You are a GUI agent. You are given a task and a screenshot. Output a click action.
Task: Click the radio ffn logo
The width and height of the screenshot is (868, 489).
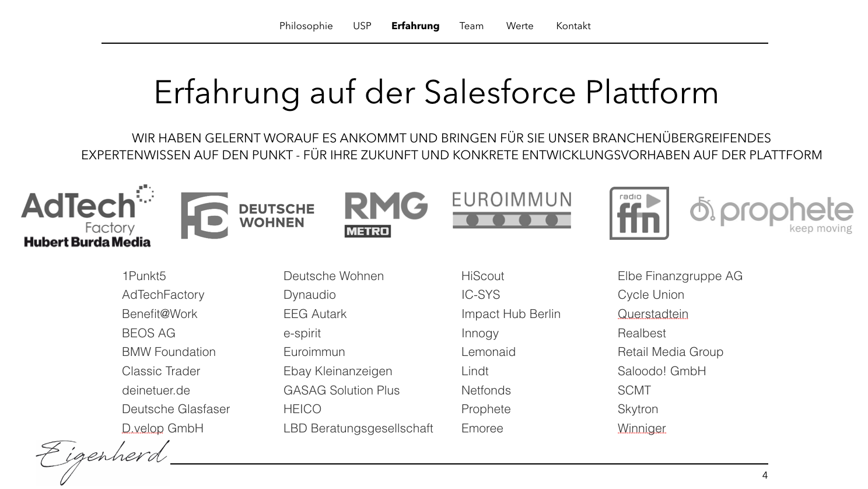tap(639, 214)
